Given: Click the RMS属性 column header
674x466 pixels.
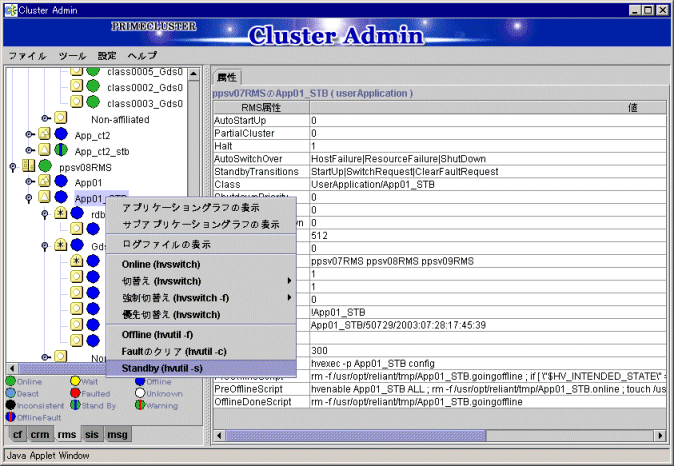Looking at the screenshot, I should tap(261, 107).
